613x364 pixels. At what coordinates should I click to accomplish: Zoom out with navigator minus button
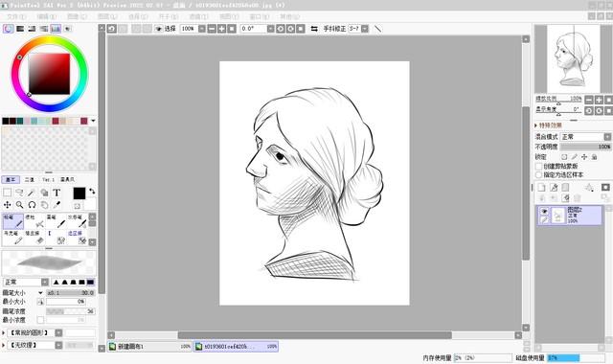coord(589,100)
